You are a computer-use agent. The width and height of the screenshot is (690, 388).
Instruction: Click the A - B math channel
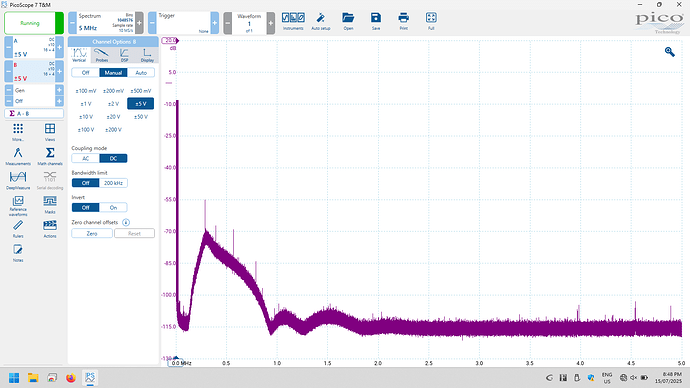click(x=34, y=113)
